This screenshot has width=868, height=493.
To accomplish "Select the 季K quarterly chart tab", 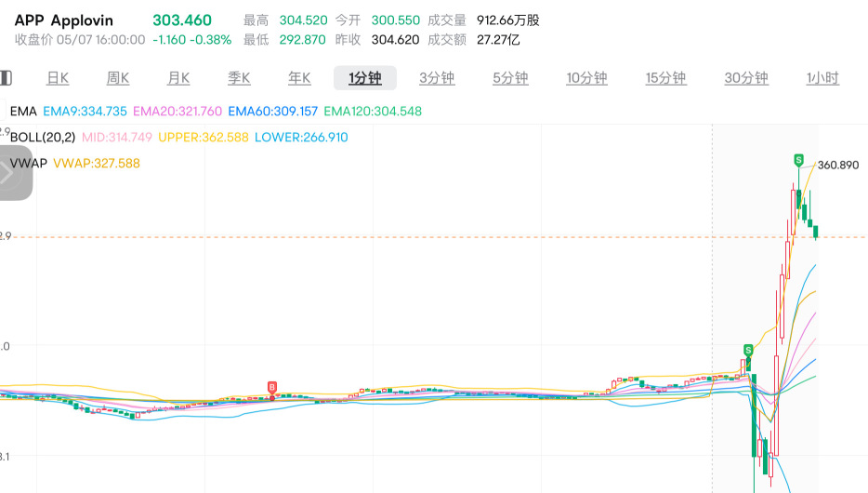I will point(239,78).
